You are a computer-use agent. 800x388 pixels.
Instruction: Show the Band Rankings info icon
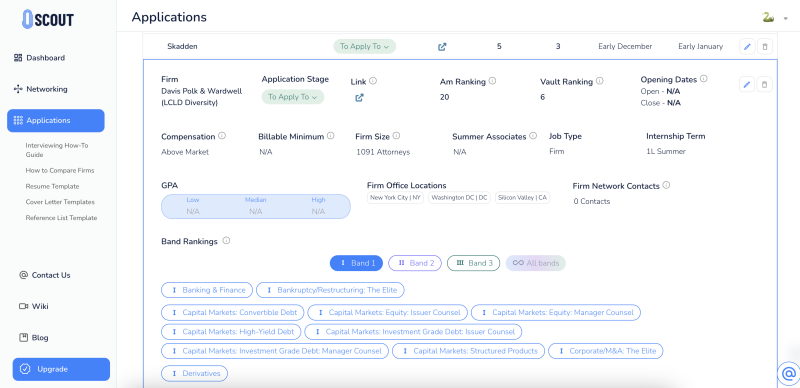click(227, 240)
